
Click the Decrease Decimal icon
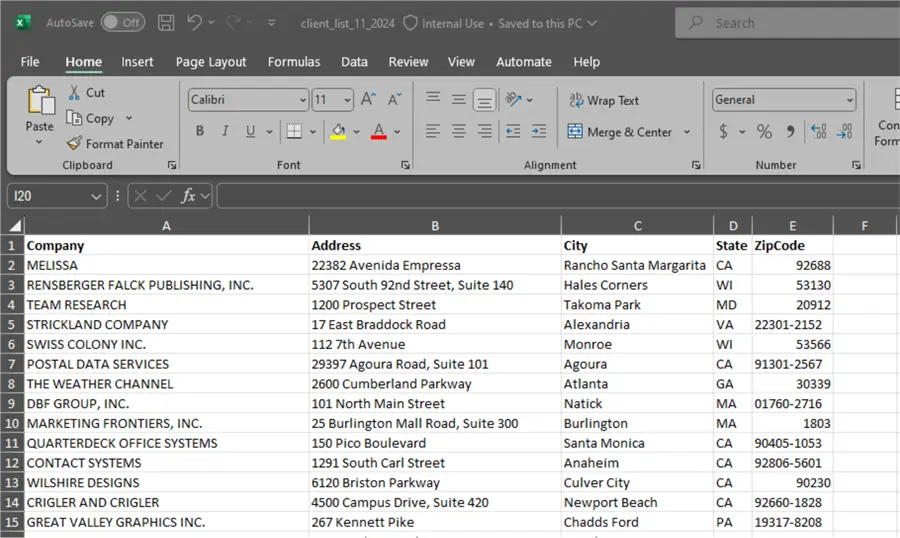844,131
